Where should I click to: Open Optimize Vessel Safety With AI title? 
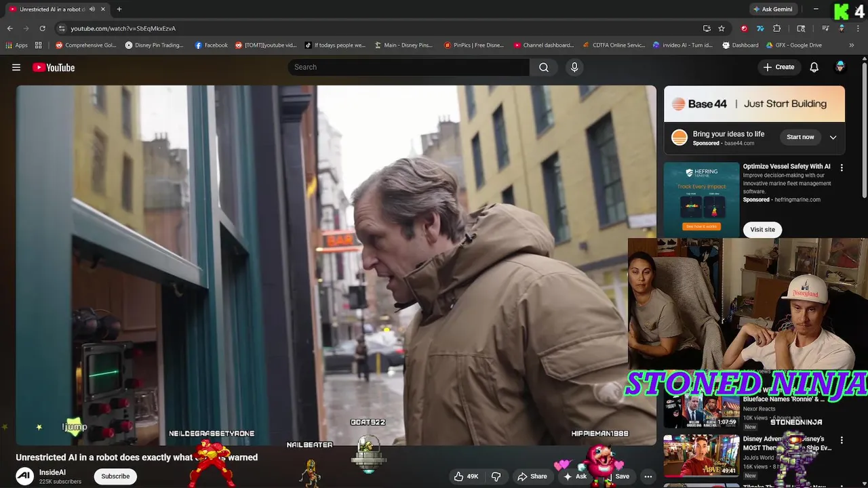(x=787, y=167)
